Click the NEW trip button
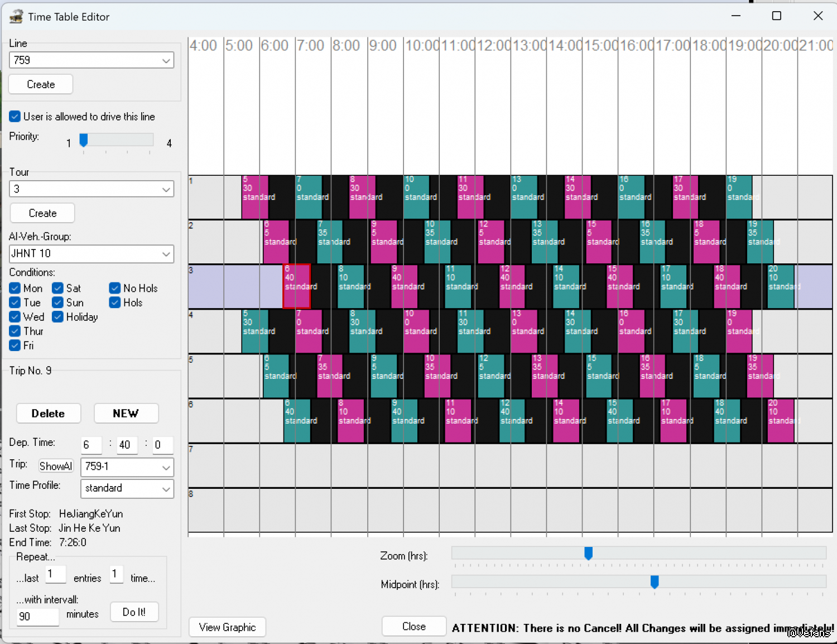The width and height of the screenshot is (837, 644). 126,414
